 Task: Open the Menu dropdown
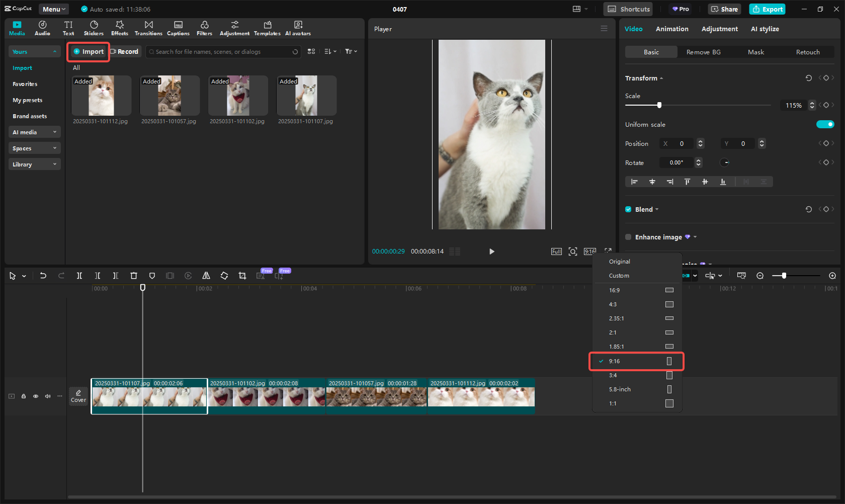[54, 9]
